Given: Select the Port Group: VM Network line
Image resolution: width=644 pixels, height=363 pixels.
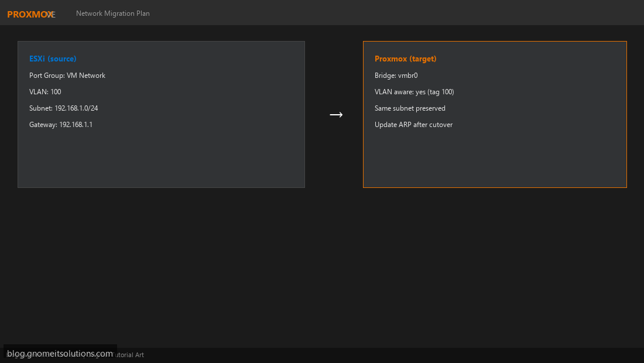Looking at the screenshot, I should (x=67, y=76).
